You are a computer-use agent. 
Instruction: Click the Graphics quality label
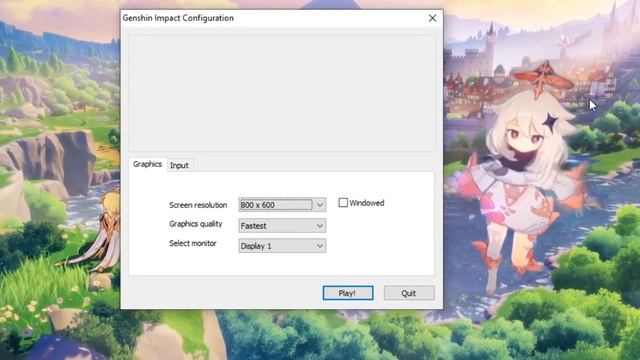tap(196, 224)
